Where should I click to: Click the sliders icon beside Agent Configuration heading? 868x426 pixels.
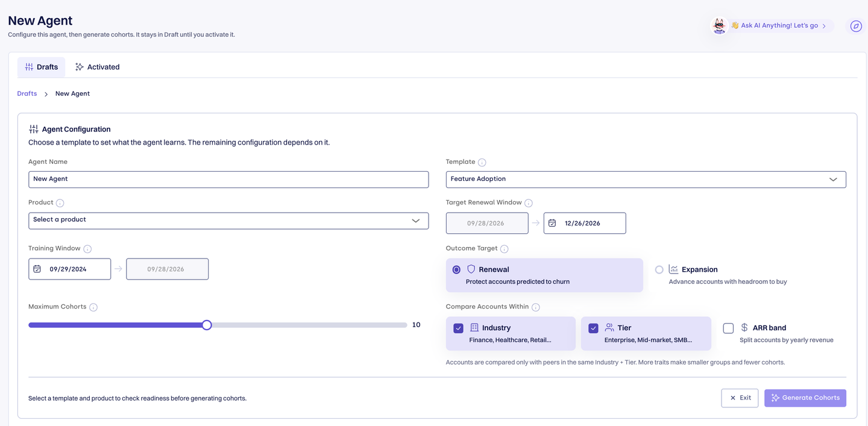(34, 129)
